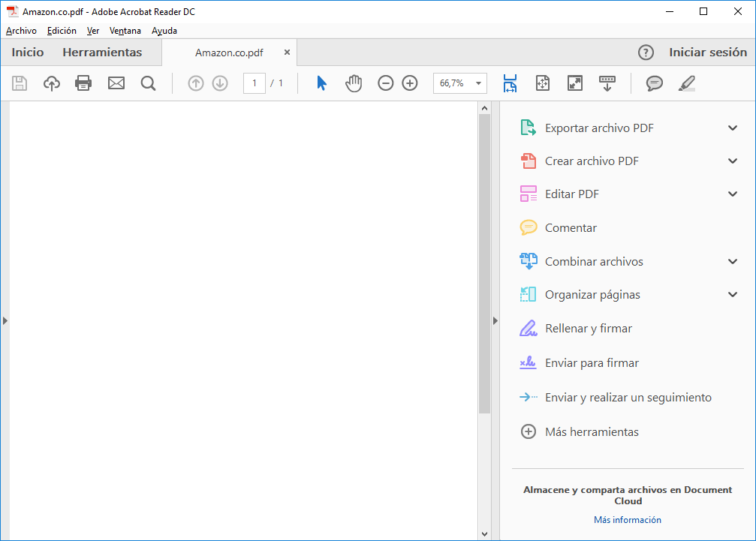Open the Ventana menu
The width and height of the screenshot is (756, 541).
pyautogui.click(x=125, y=31)
